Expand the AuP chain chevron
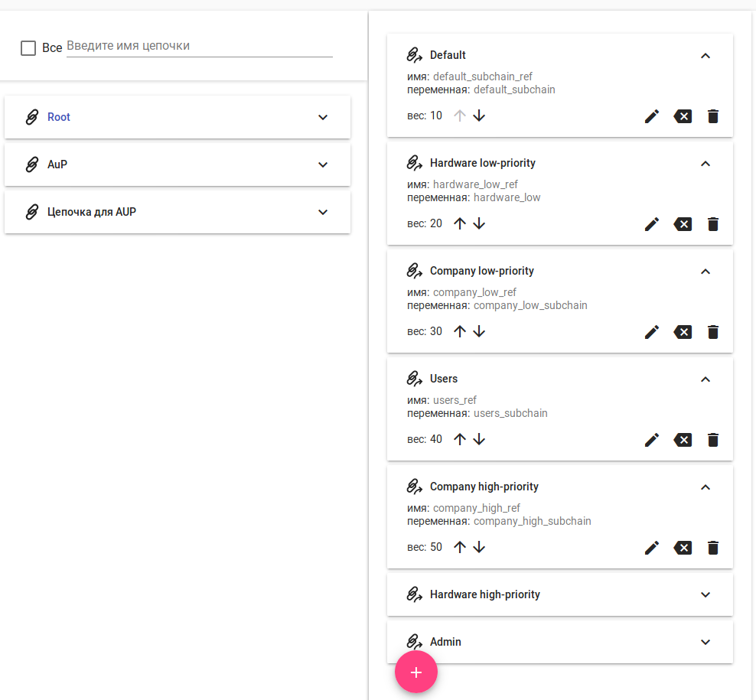The image size is (756, 700). tap(323, 164)
